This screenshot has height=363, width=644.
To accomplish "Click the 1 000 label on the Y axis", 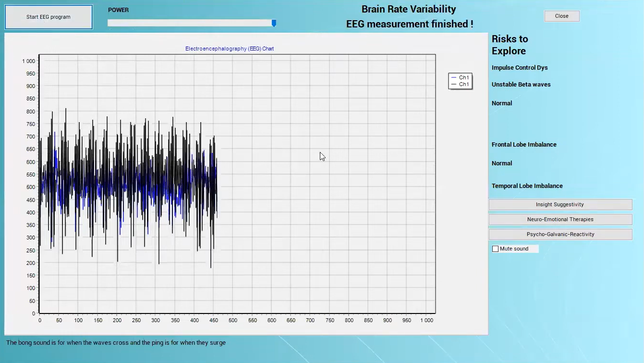I will tap(28, 61).
